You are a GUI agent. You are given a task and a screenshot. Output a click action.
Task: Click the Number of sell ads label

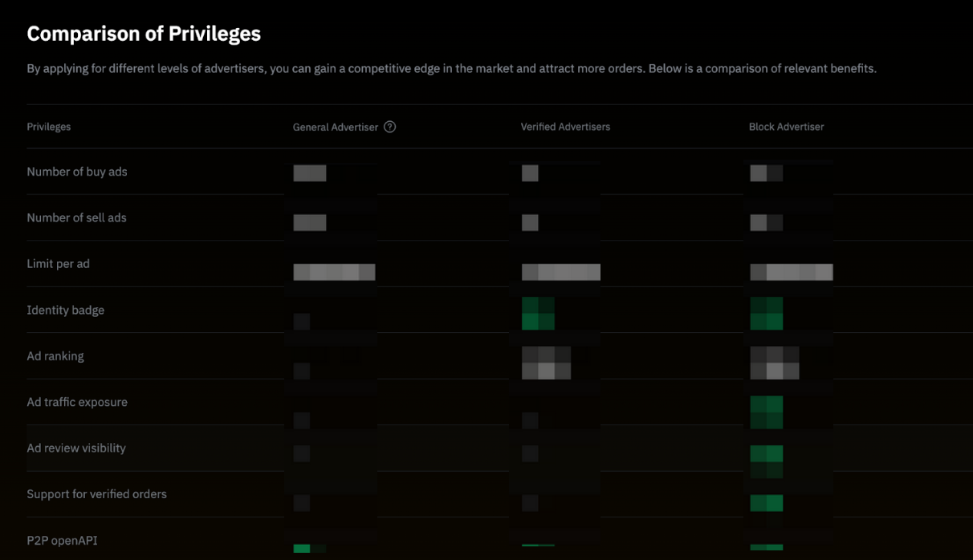76,217
